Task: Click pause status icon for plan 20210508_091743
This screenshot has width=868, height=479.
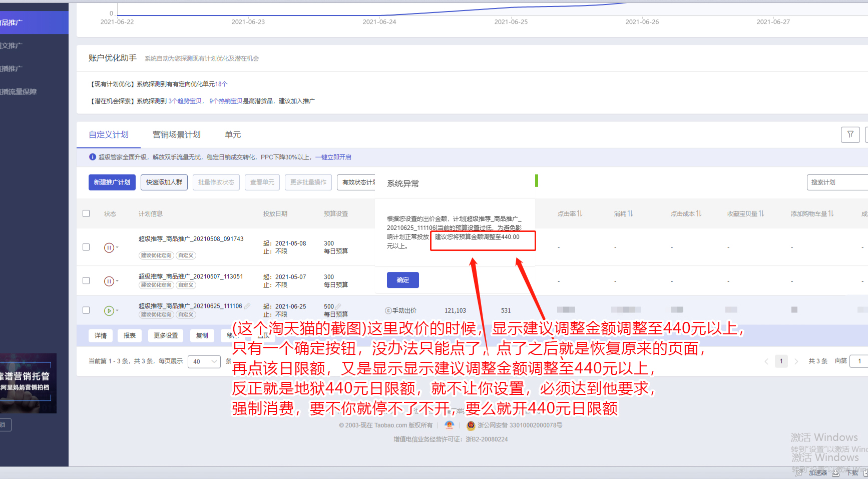Action: pos(109,247)
